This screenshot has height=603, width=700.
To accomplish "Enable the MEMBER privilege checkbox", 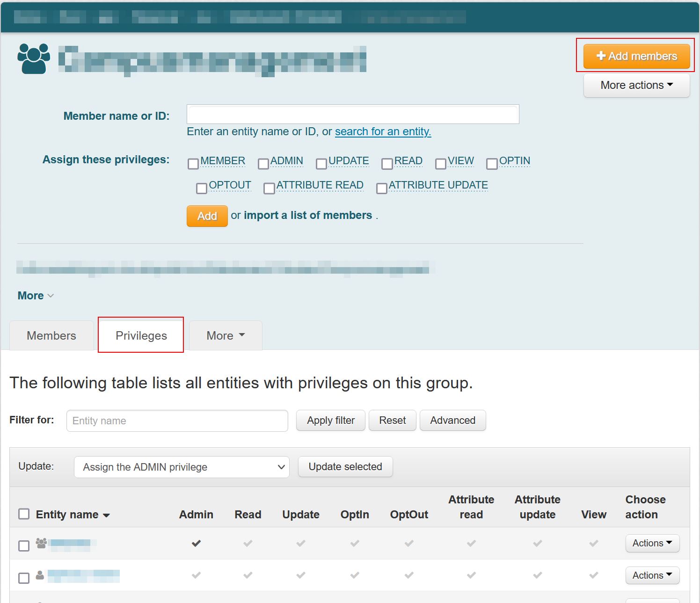I will (x=193, y=164).
